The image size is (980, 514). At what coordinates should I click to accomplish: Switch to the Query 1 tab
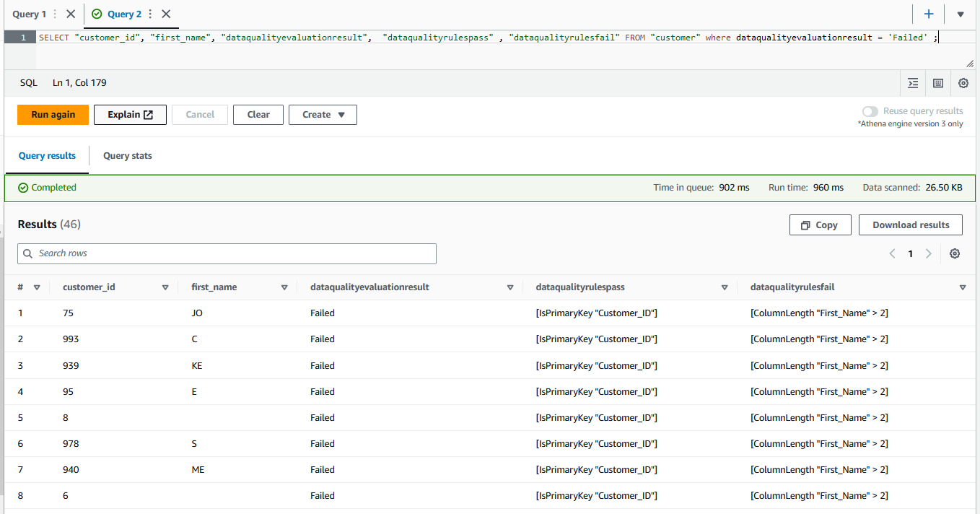coord(30,14)
